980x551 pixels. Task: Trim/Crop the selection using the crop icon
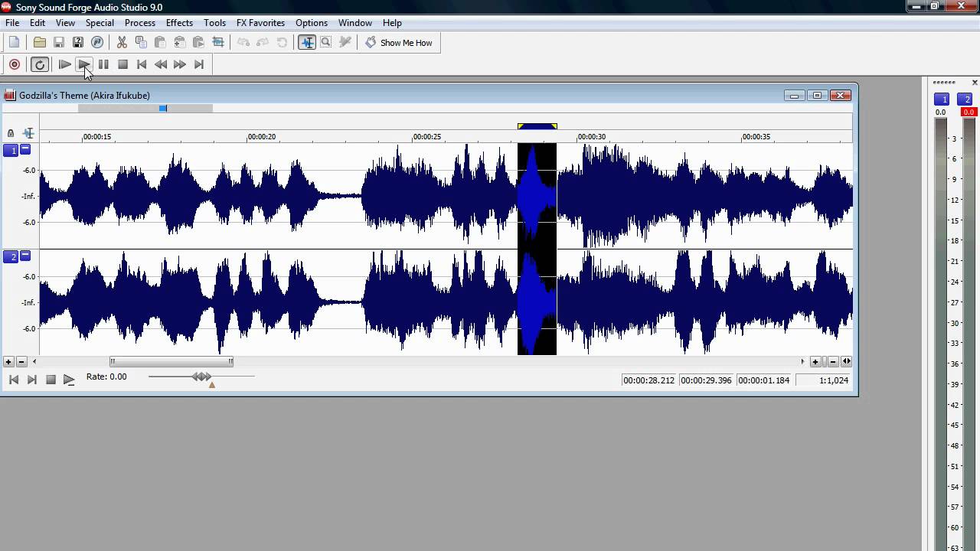pyautogui.click(x=218, y=43)
